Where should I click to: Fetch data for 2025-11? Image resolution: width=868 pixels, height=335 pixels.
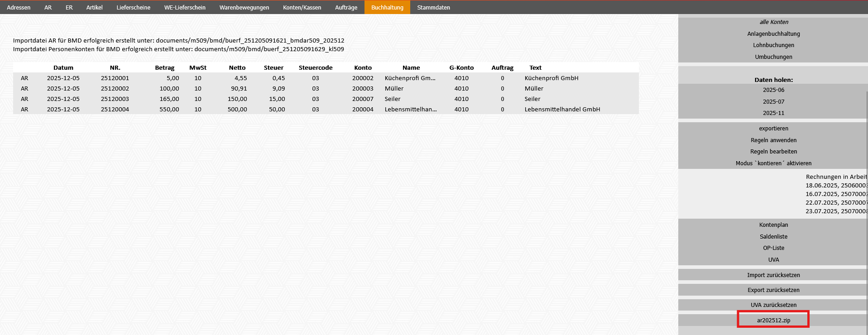pos(773,113)
